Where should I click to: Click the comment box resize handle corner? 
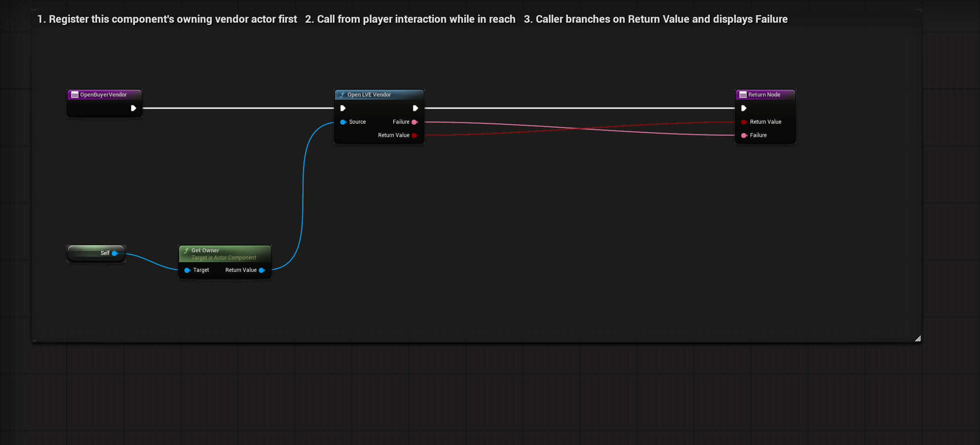(918, 339)
